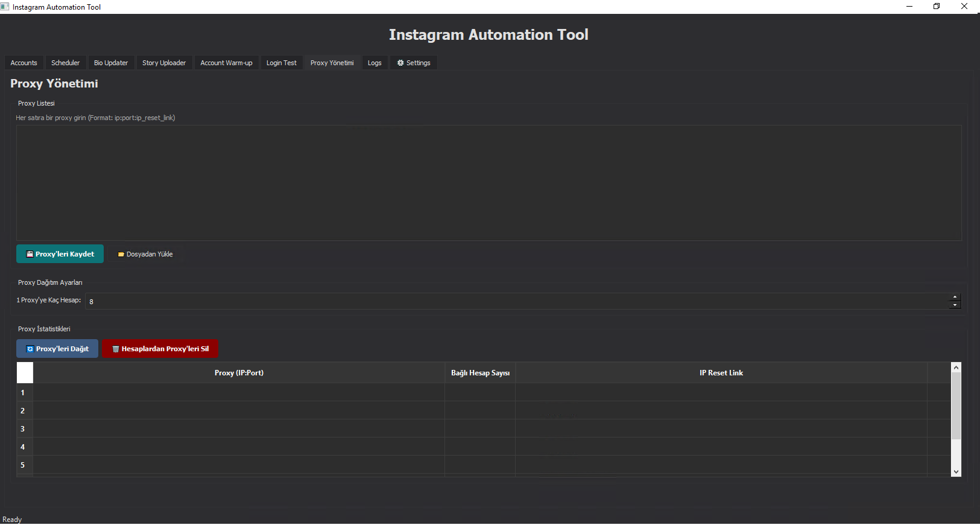Open the Accounts tab
Screen dimensions: 980x525
(x=24, y=63)
